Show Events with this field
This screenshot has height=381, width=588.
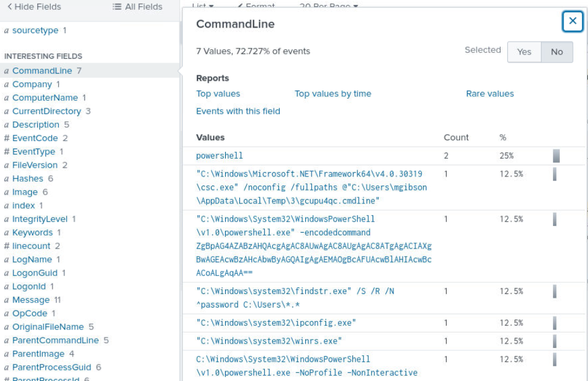coord(238,111)
